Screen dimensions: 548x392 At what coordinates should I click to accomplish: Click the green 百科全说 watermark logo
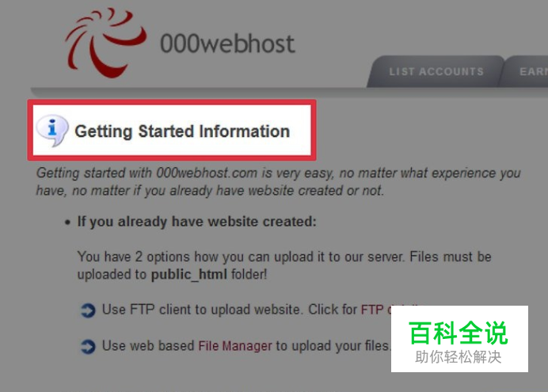click(x=459, y=333)
